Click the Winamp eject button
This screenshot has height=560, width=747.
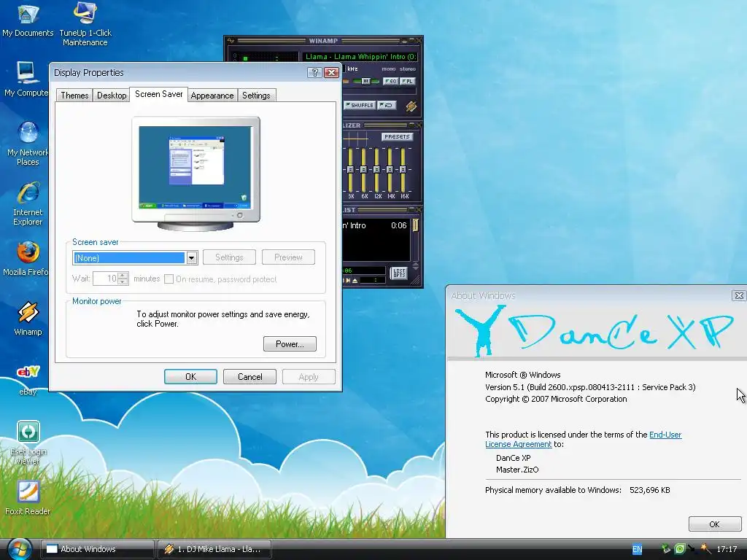(x=355, y=281)
